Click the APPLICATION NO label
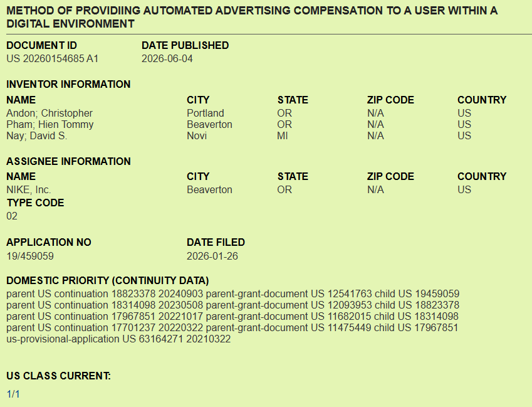The image size is (532, 407). [48, 242]
